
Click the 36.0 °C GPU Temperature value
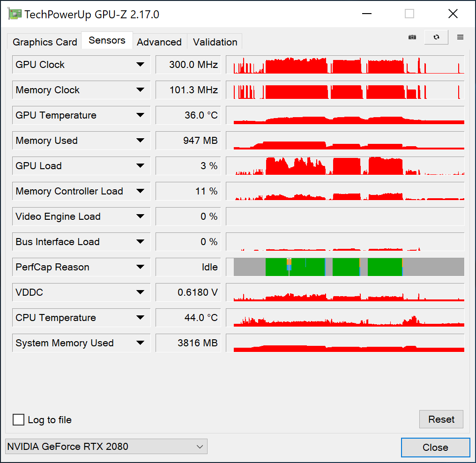pos(188,115)
